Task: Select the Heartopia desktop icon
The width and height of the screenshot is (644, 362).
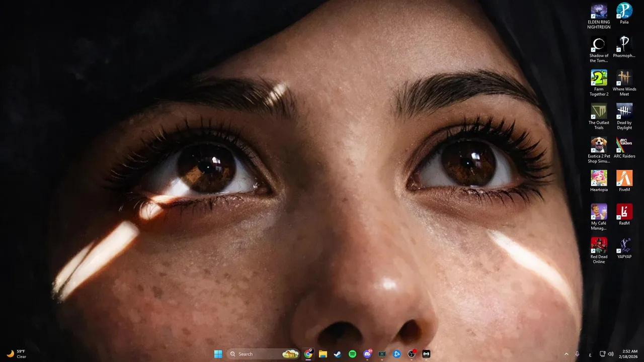Action: point(599,181)
